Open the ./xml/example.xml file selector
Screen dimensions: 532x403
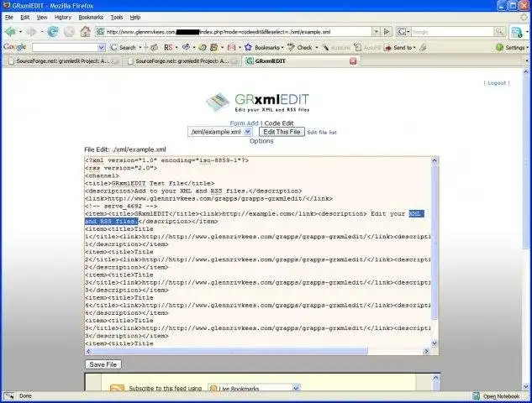point(220,132)
